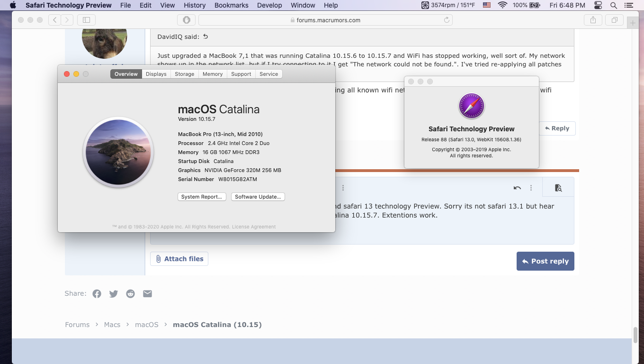Screen dimensions: 644x364
Task: Go to the Macs breadcrumb link
Action: tap(112, 325)
